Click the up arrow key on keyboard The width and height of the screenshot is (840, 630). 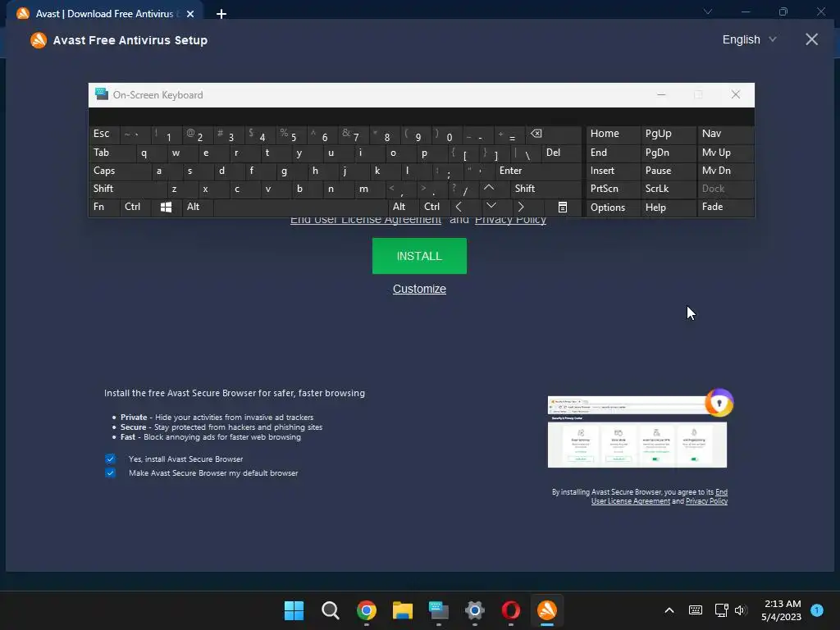(489, 188)
